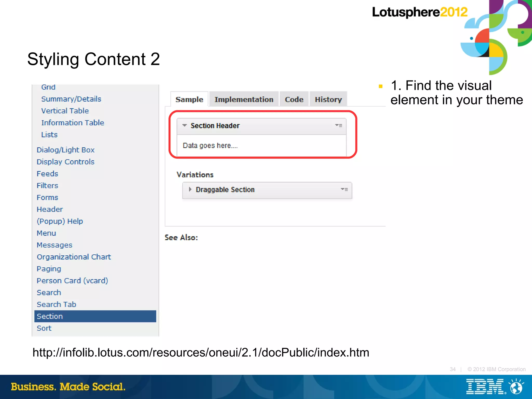Go to Organizational Chart
This screenshot has height=399, width=532.
click(74, 257)
